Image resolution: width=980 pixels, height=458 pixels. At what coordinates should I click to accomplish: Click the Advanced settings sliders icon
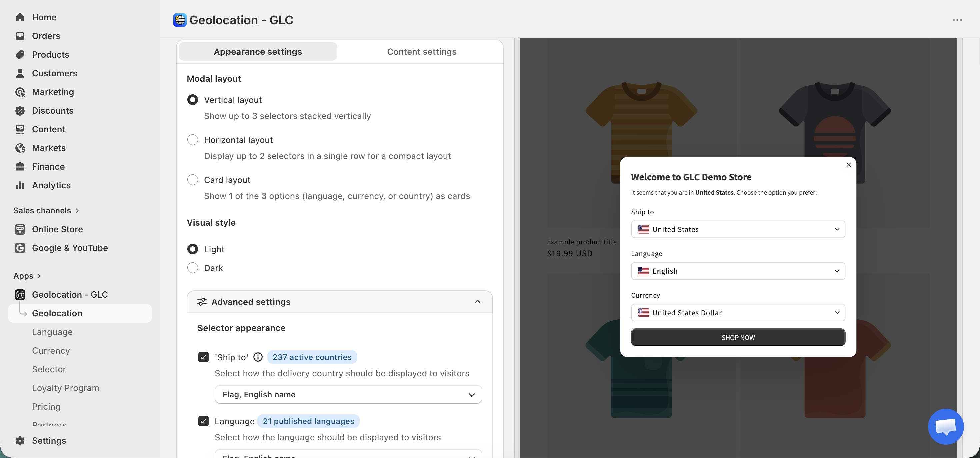click(202, 302)
